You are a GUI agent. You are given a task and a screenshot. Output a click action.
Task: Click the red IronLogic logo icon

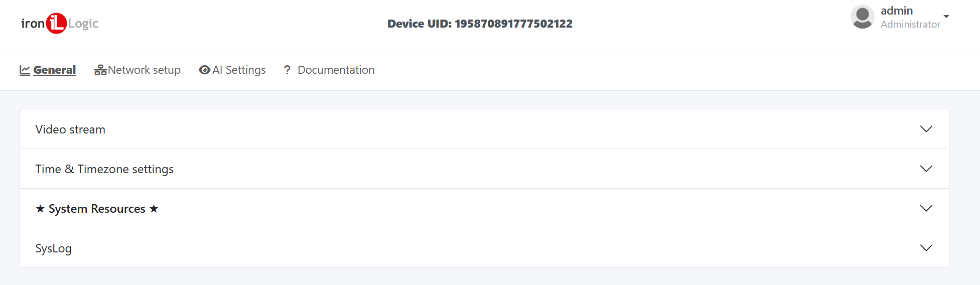click(56, 24)
